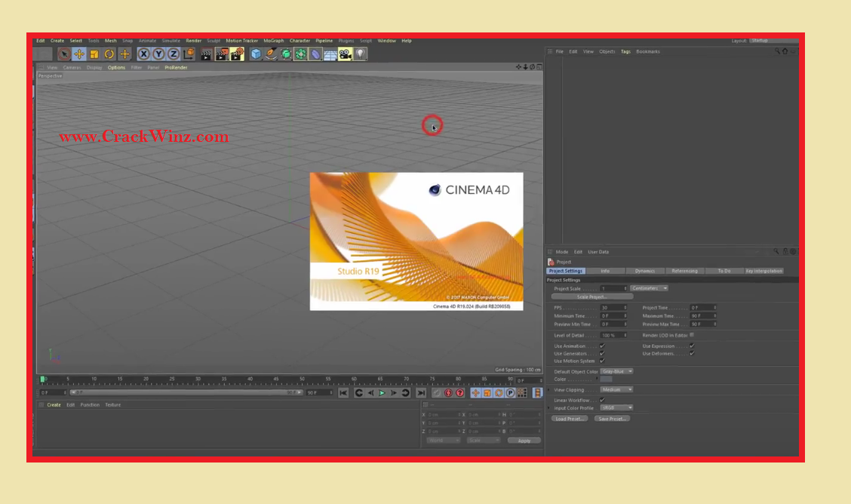
Task: Open the World coordinate dropdown
Action: (444, 441)
